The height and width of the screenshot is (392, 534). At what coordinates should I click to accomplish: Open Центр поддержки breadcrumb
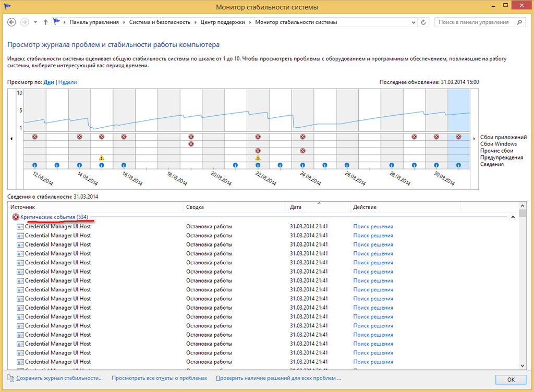222,22
